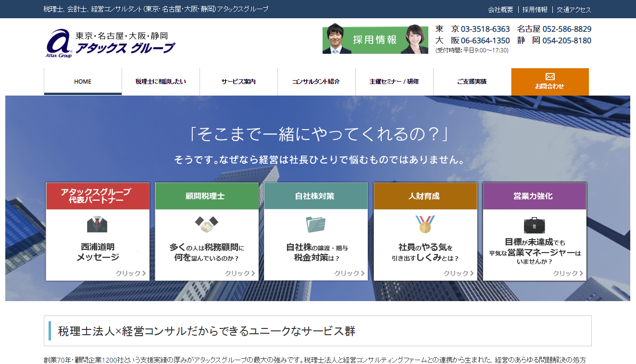Click the suit icon in 代表パートナー card
Viewport: 636px width, 364px height.
coord(97,224)
